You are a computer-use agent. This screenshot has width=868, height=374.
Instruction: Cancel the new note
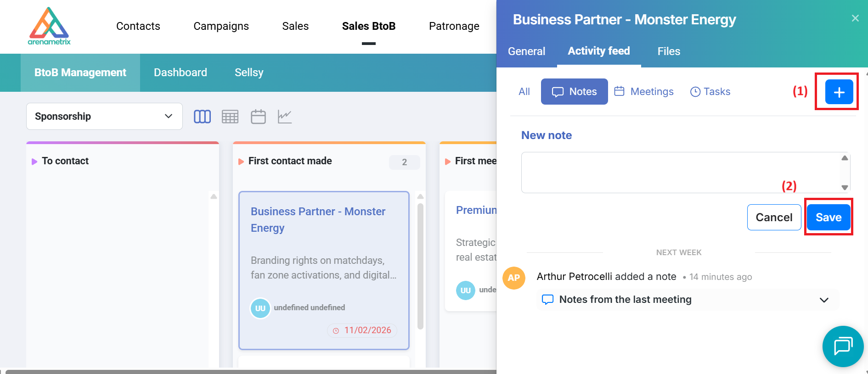(x=774, y=217)
